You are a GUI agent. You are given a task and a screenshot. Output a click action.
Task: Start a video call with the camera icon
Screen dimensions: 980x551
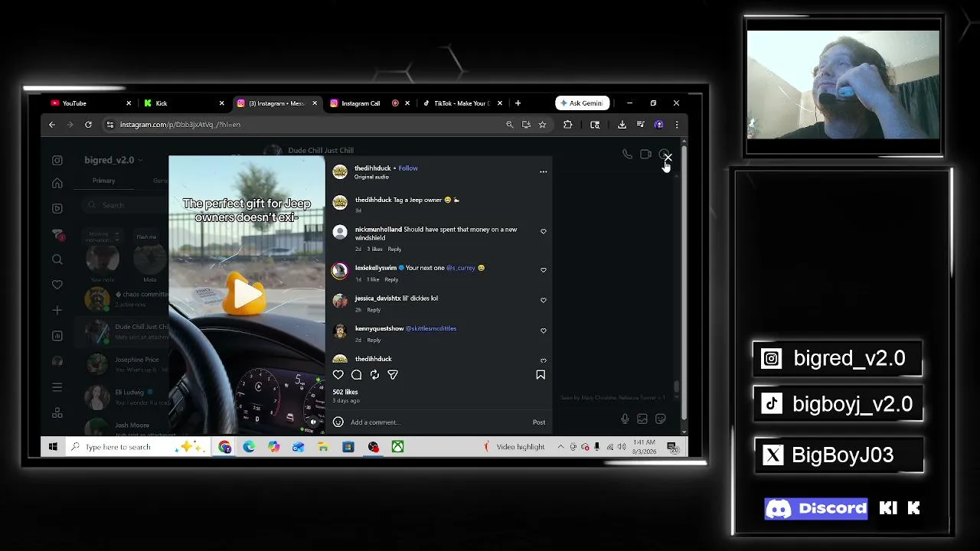645,155
